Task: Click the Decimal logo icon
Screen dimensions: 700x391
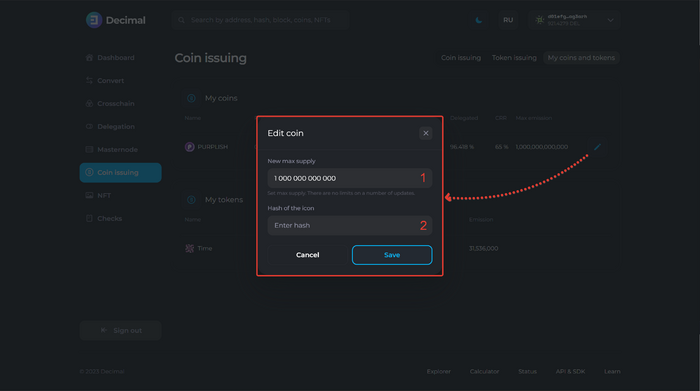Action: [94, 20]
